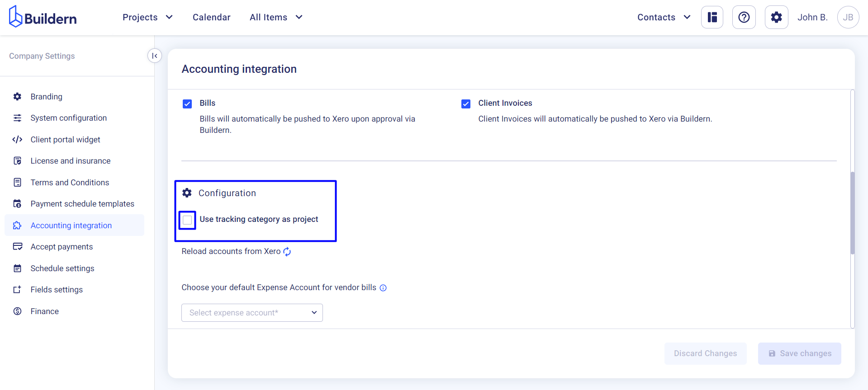Click the John B. user name
868x390 pixels.
812,17
